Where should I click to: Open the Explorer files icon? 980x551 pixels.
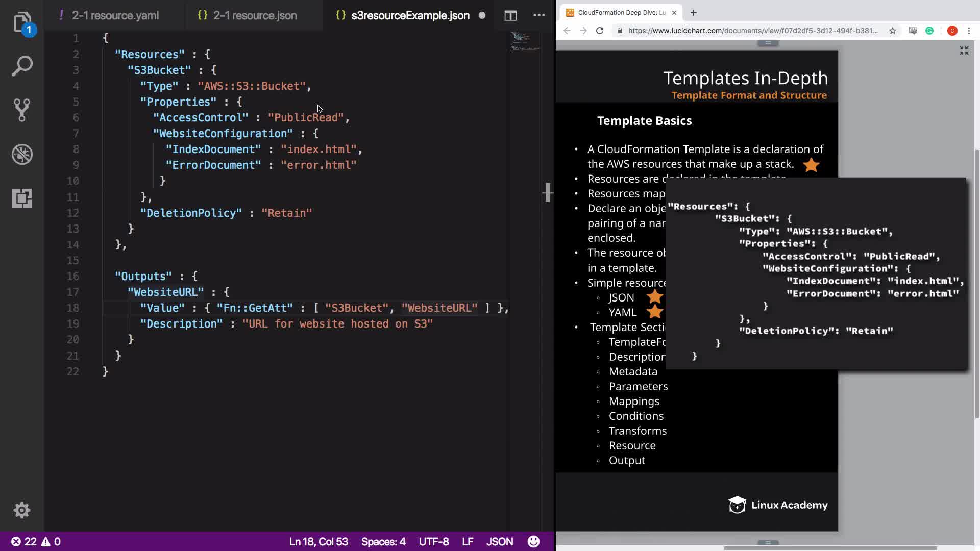[x=22, y=22]
